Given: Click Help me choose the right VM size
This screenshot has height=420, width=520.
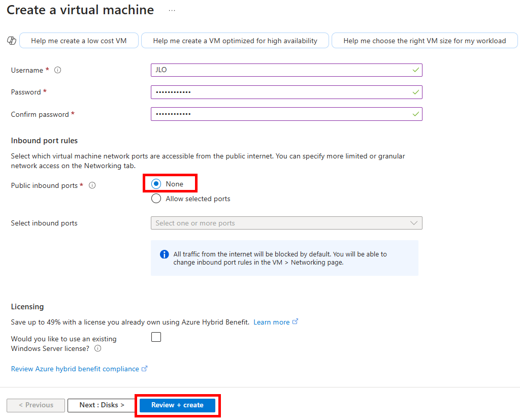Looking at the screenshot, I should pos(425,41).
